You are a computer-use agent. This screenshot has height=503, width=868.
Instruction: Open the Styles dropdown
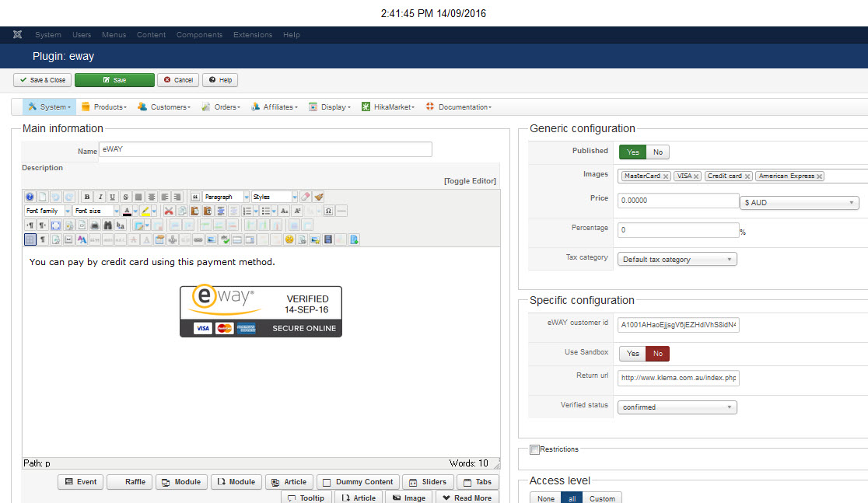coord(275,197)
